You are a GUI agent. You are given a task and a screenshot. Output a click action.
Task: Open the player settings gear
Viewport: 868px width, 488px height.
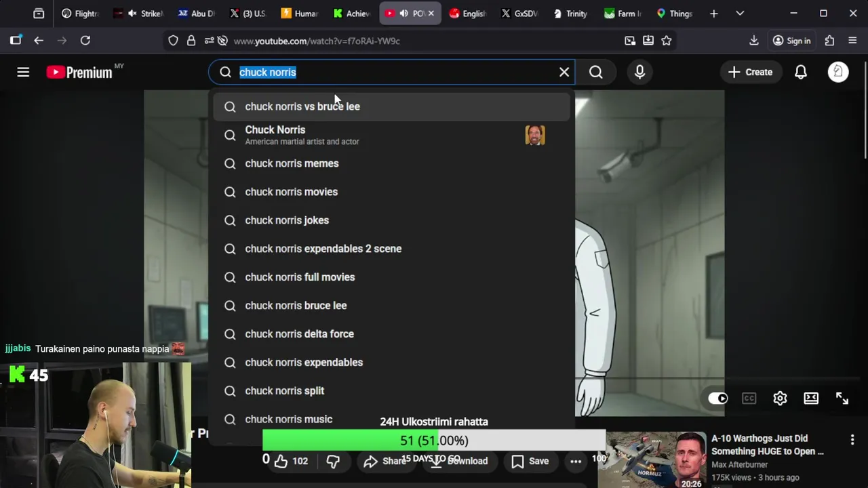[780, 399]
